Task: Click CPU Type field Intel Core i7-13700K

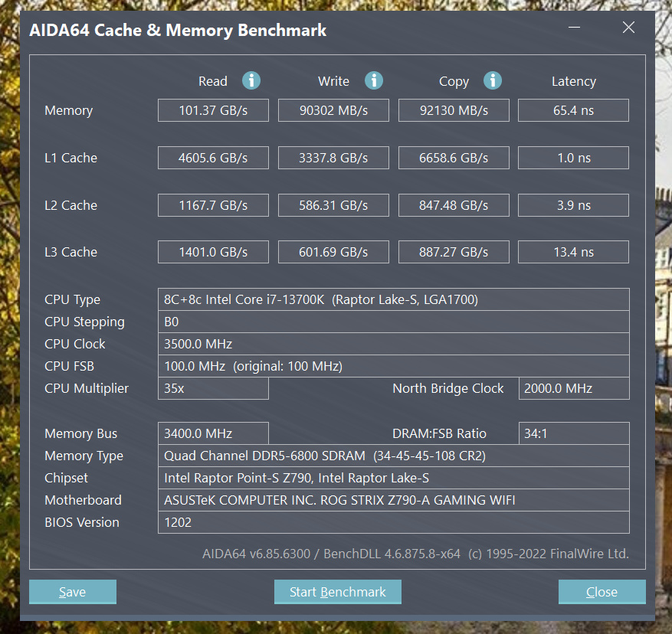Action: (393, 299)
